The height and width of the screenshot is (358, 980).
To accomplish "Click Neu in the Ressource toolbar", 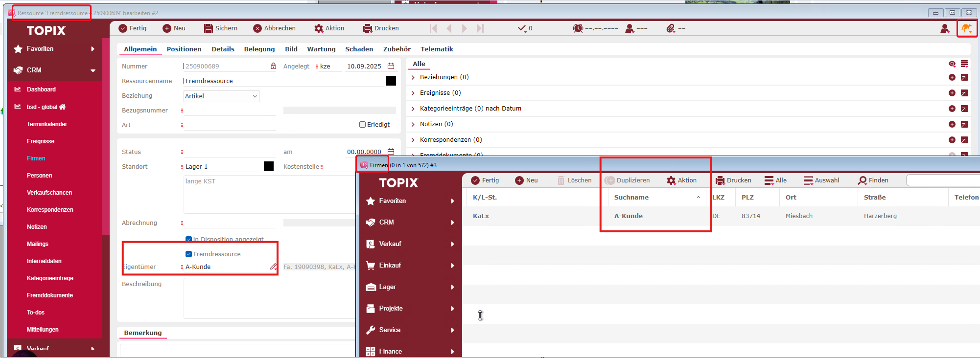I will [174, 28].
